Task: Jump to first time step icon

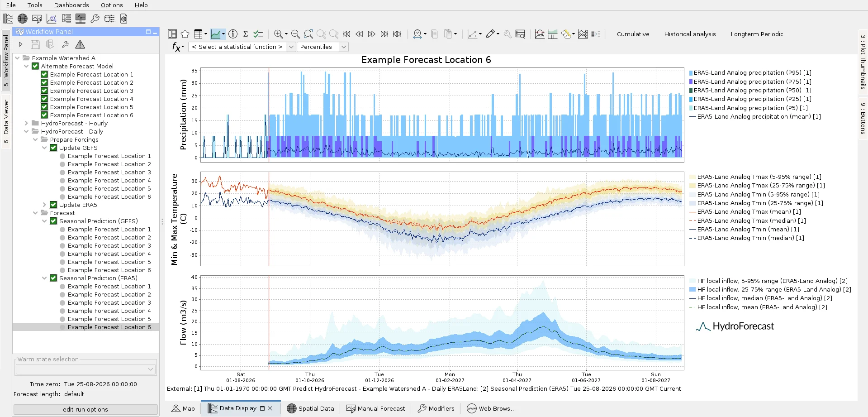Action: pyautogui.click(x=346, y=34)
